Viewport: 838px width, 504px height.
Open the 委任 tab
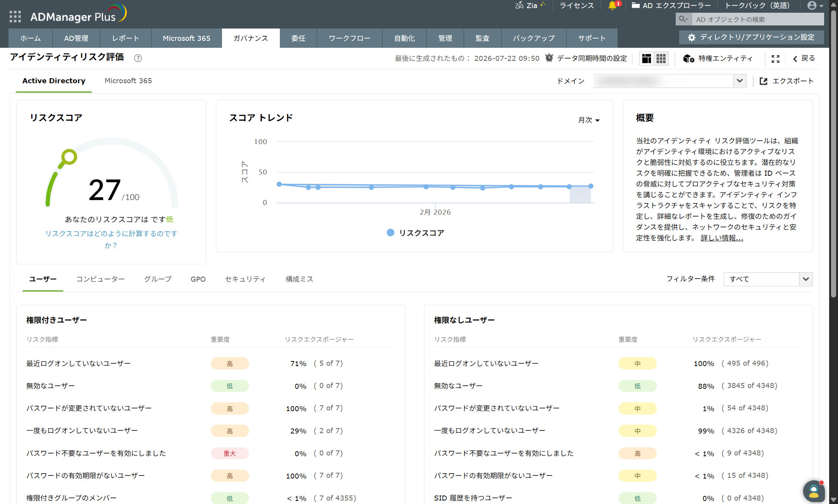point(298,38)
